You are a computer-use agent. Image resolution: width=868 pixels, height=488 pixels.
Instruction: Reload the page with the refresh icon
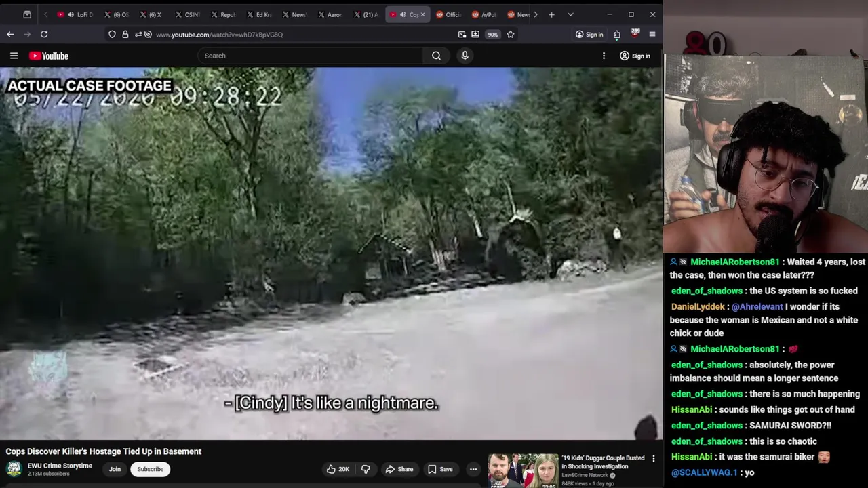[x=44, y=34]
